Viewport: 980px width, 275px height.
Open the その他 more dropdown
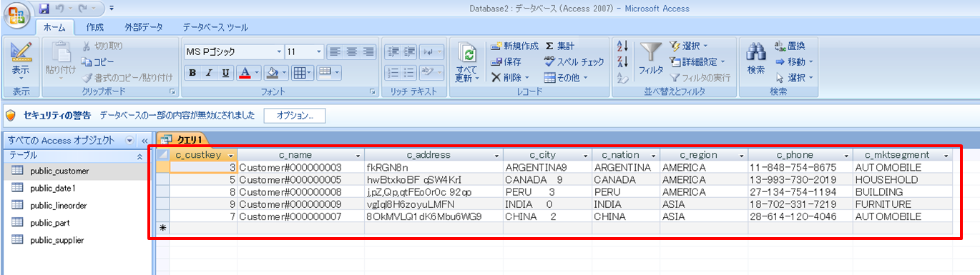[x=565, y=77]
